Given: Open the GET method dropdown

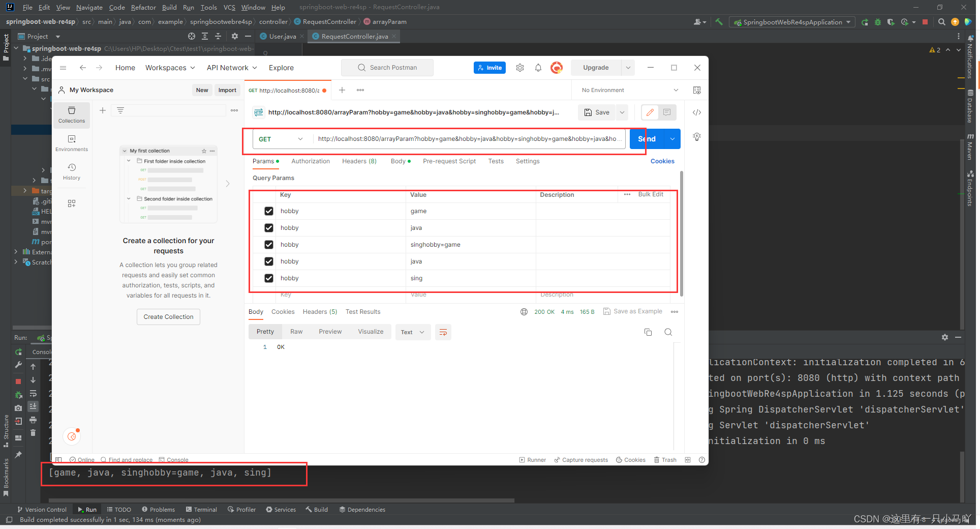Looking at the screenshot, I should coord(281,139).
